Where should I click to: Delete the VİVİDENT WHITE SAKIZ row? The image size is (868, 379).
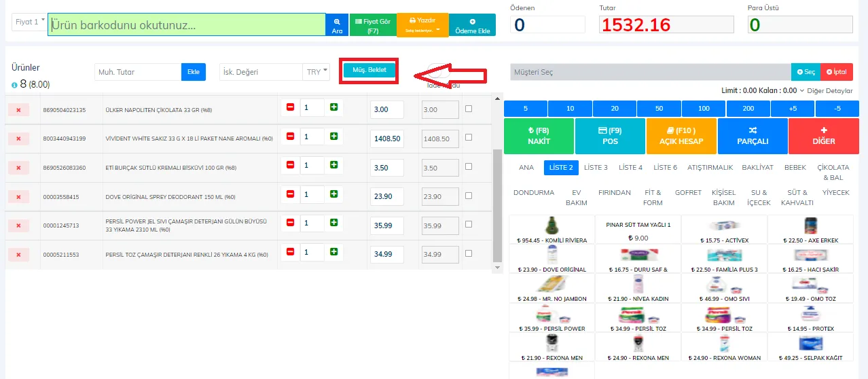[18, 139]
